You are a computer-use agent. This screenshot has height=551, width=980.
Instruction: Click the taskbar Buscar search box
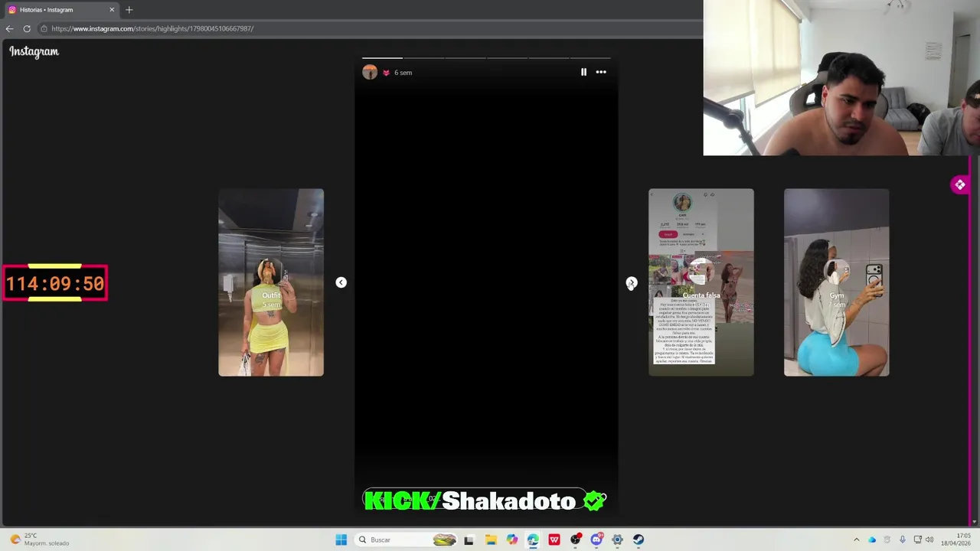click(407, 540)
